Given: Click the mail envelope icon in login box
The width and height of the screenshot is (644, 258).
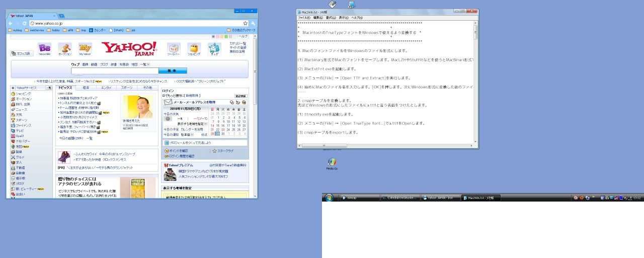Looking at the screenshot, I should coord(168,102).
